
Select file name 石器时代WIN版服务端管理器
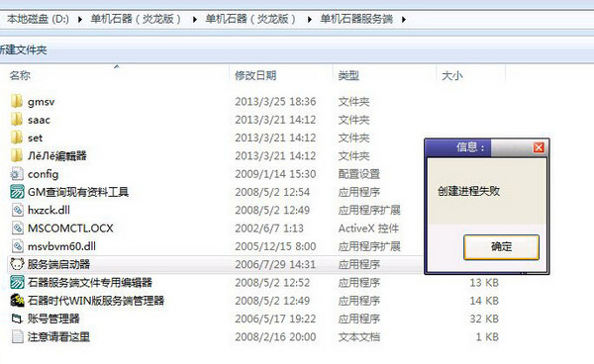click(x=96, y=301)
